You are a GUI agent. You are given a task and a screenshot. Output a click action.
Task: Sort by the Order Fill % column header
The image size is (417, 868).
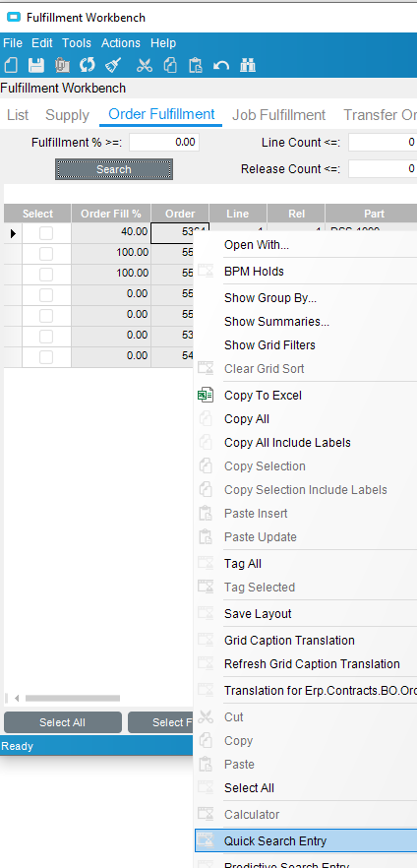pyautogui.click(x=111, y=214)
